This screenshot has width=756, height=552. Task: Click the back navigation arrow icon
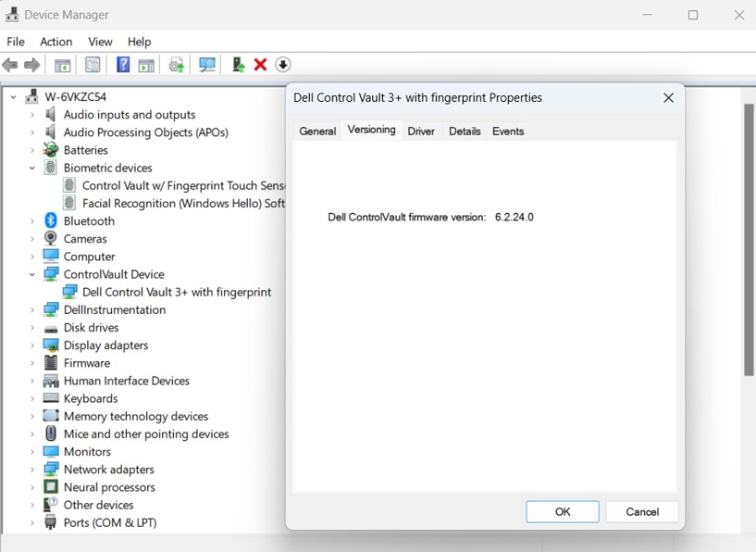point(10,64)
